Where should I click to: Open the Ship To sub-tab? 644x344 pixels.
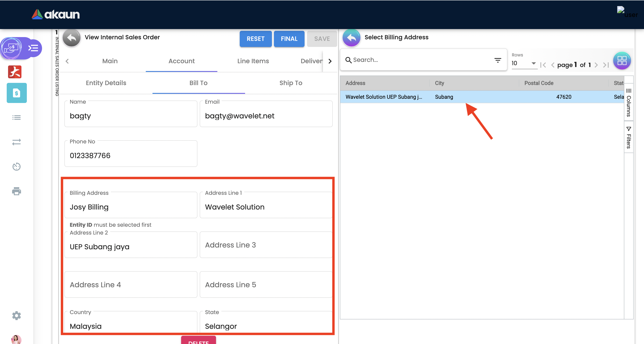[x=291, y=83]
